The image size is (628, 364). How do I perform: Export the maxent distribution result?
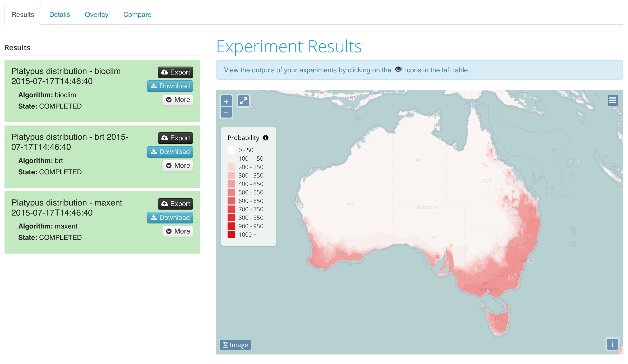(x=176, y=204)
